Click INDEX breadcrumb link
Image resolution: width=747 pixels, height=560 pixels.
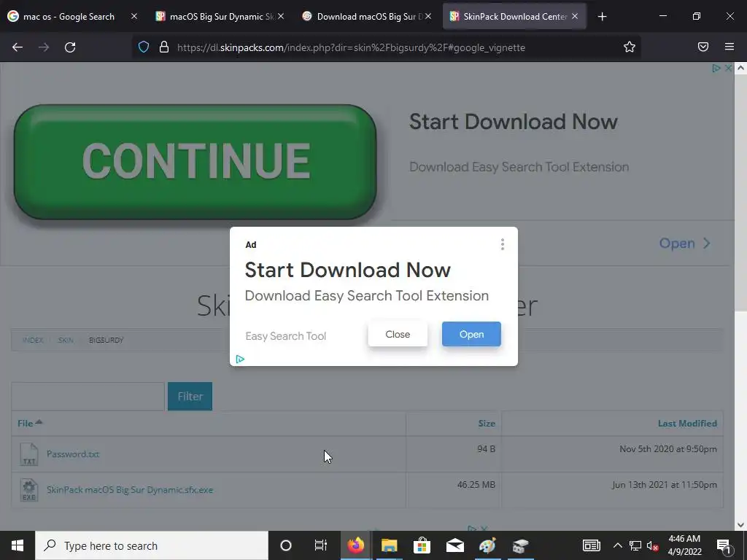tap(33, 340)
